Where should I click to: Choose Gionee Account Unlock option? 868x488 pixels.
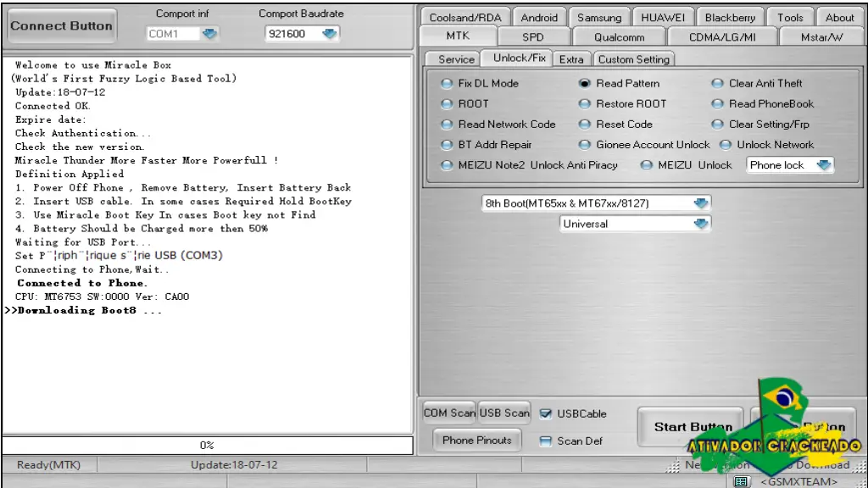tap(644, 145)
